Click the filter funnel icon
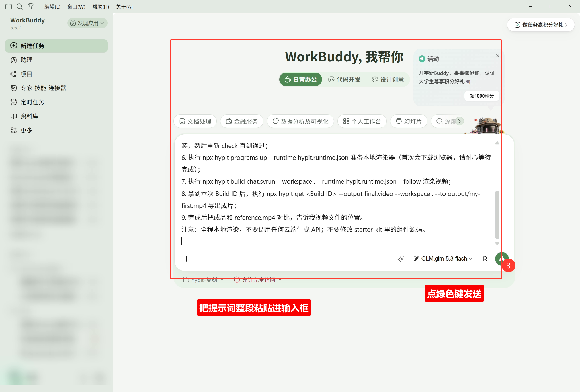 (x=31, y=7)
